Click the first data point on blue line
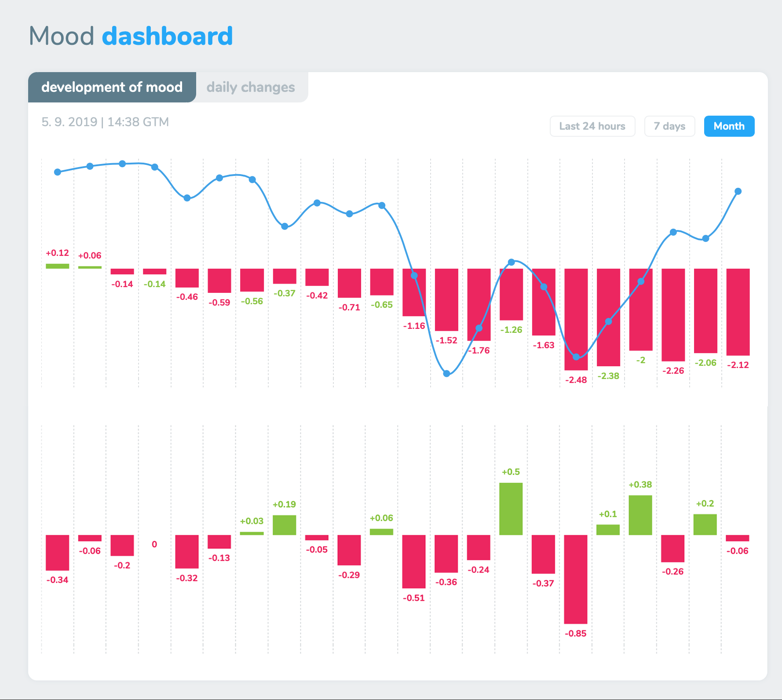Viewport: 782px width, 700px height. coord(58,172)
